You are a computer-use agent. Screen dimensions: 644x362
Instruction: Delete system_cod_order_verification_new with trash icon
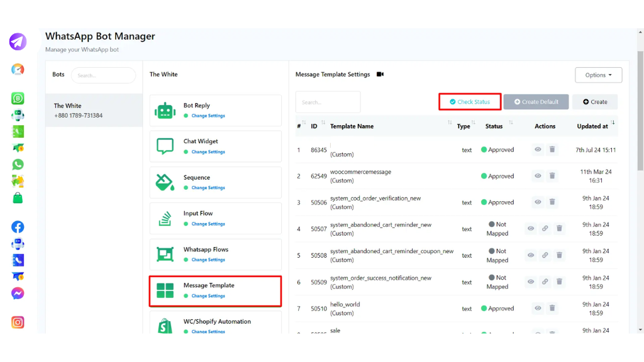coord(552,202)
